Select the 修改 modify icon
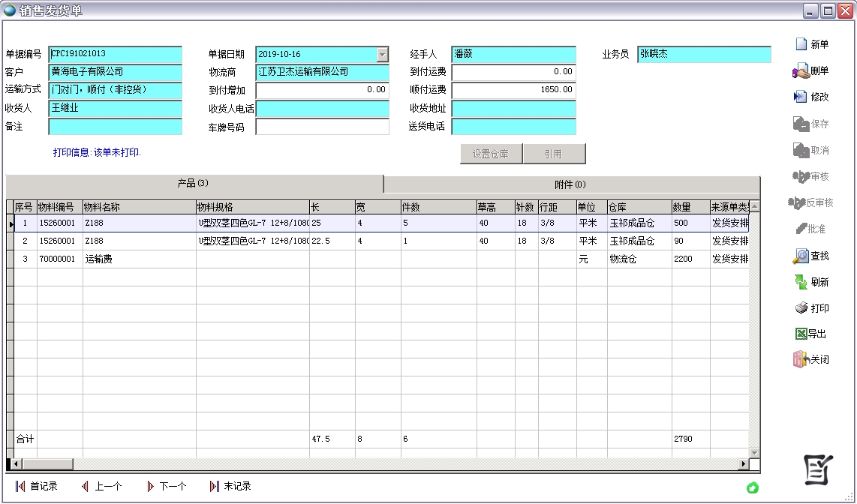This screenshot has height=504, width=857. 813,96
